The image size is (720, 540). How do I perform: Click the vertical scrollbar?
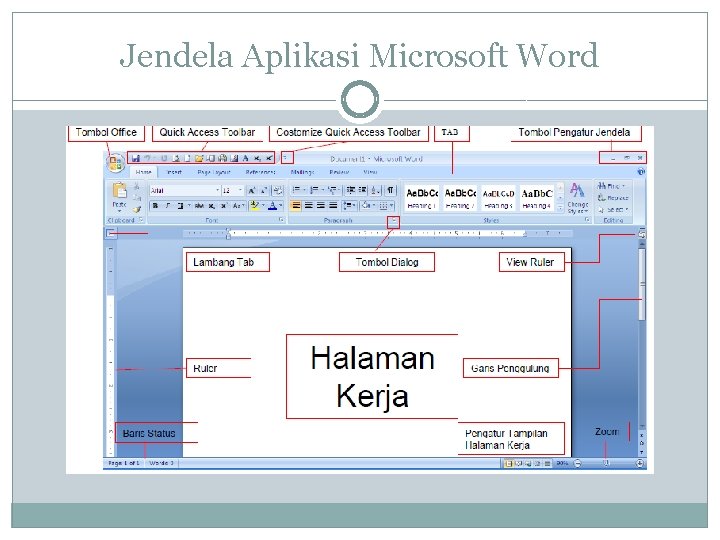coord(642,334)
